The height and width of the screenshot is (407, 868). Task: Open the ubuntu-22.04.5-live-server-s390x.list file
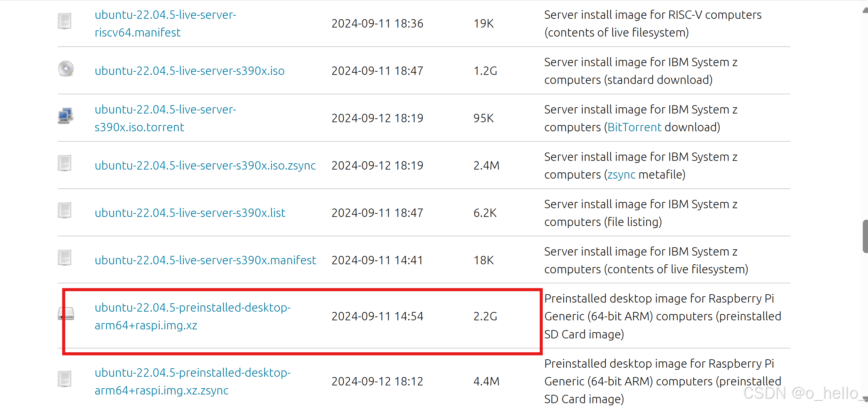pyautogui.click(x=190, y=212)
